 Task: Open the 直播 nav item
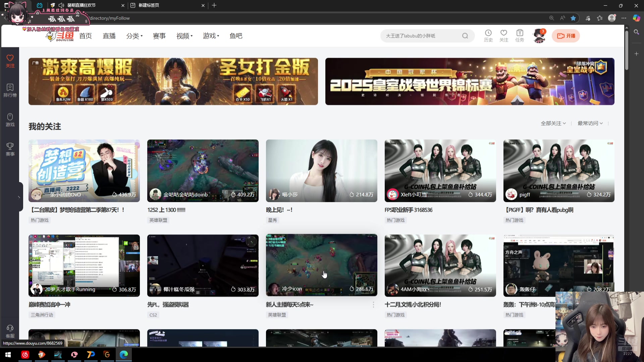[109, 36]
